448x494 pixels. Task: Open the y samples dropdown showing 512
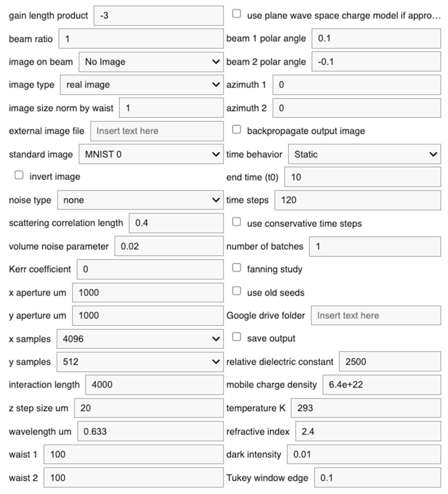coord(140,362)
